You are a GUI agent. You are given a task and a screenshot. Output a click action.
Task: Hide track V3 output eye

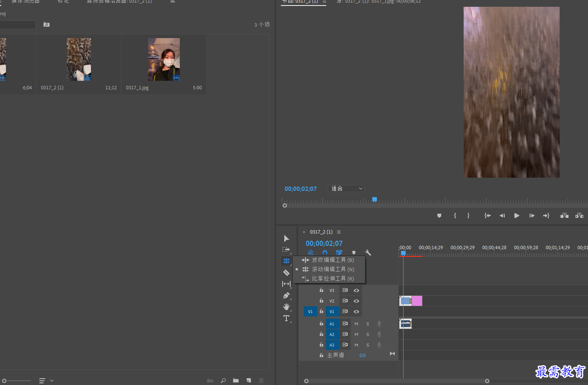click(x=357, y=290)
